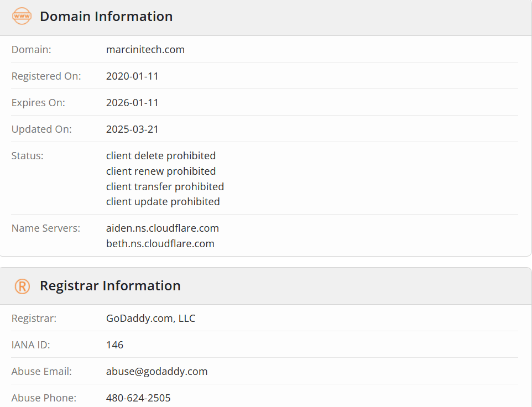Click the client transfer prohibited status
The height and width of the screenshot is (407, 532).
click(165, 186)
